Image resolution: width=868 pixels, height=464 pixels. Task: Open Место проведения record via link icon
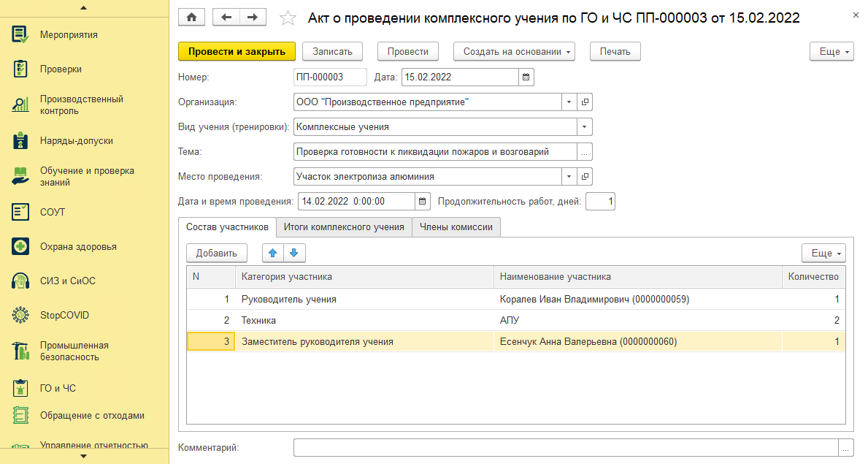click(x=585, y=177)
